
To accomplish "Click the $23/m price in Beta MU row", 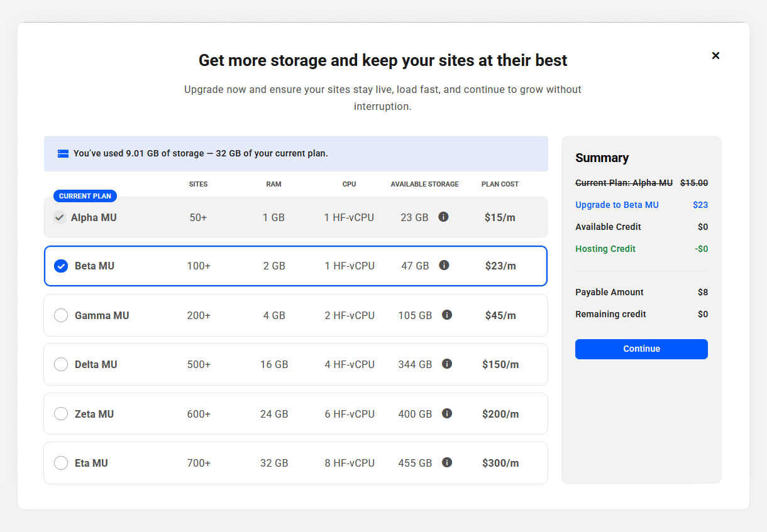I will click(x=500, y=266).
